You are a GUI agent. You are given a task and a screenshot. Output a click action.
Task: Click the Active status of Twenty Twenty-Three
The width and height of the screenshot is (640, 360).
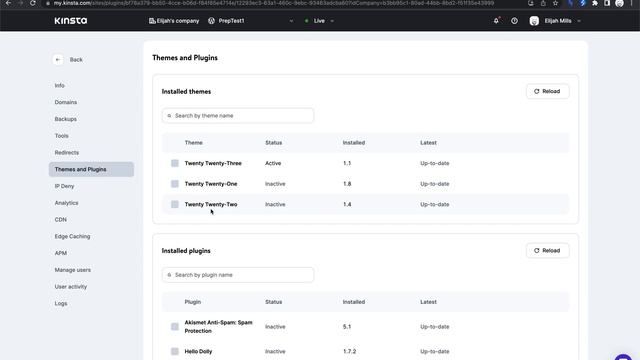pyautogui.click(x=273, y=163)
